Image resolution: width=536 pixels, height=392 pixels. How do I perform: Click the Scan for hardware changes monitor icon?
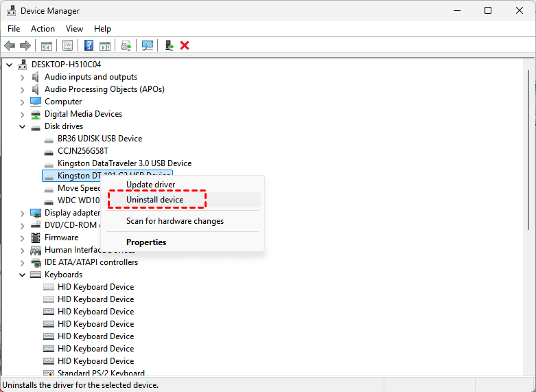[x=147, y=45]
